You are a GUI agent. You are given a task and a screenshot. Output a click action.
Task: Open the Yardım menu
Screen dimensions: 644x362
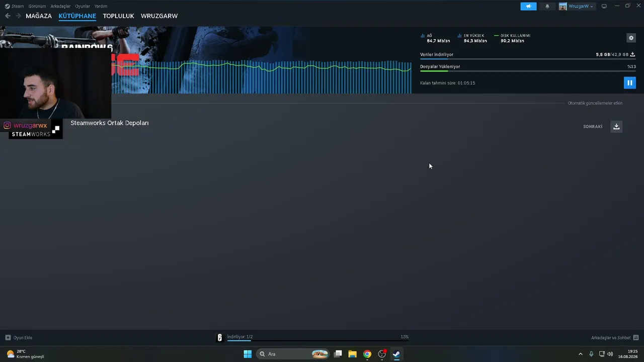coord(101,6)
